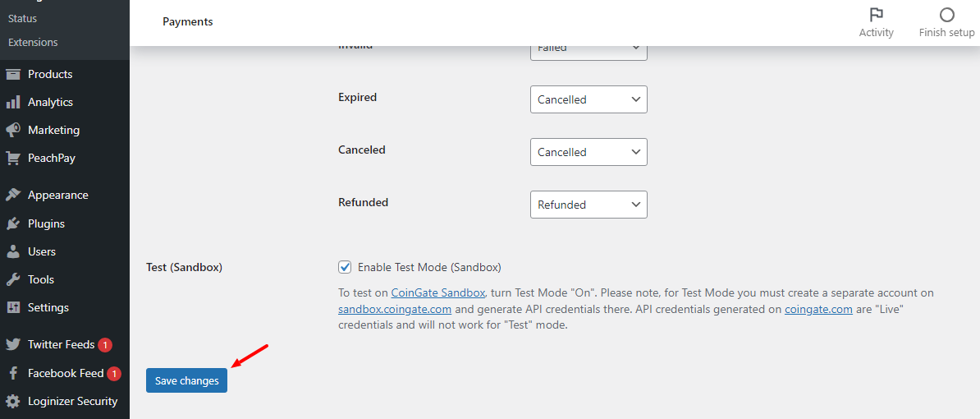Screen dimensions: 980x419
Task: Click the Facebook Feed notification badge
Action: 114,374
